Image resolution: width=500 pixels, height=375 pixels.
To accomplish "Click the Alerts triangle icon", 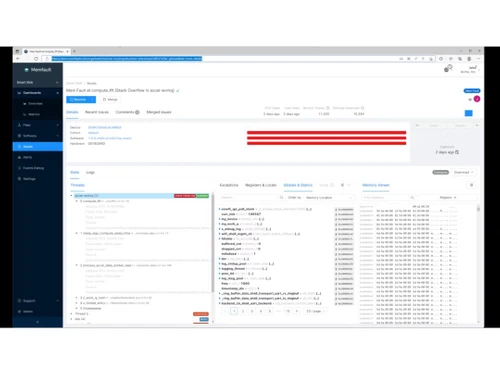I will coord(19,157).
